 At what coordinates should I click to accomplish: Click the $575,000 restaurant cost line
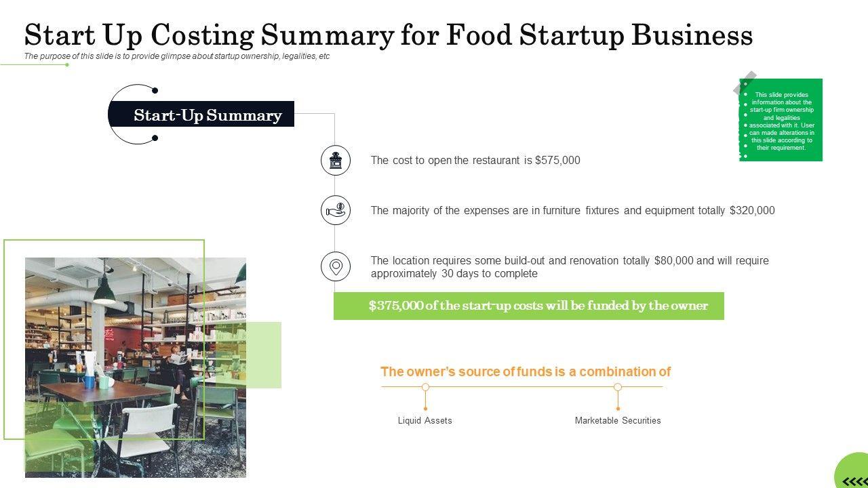(475, 161)
